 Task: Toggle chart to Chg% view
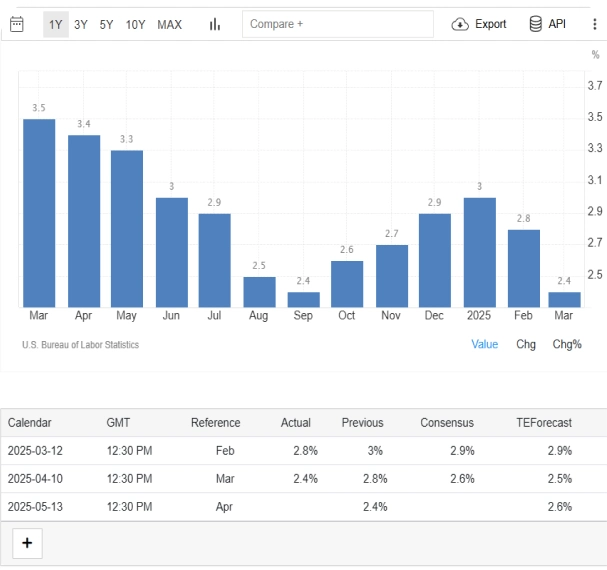pos(567,344)
